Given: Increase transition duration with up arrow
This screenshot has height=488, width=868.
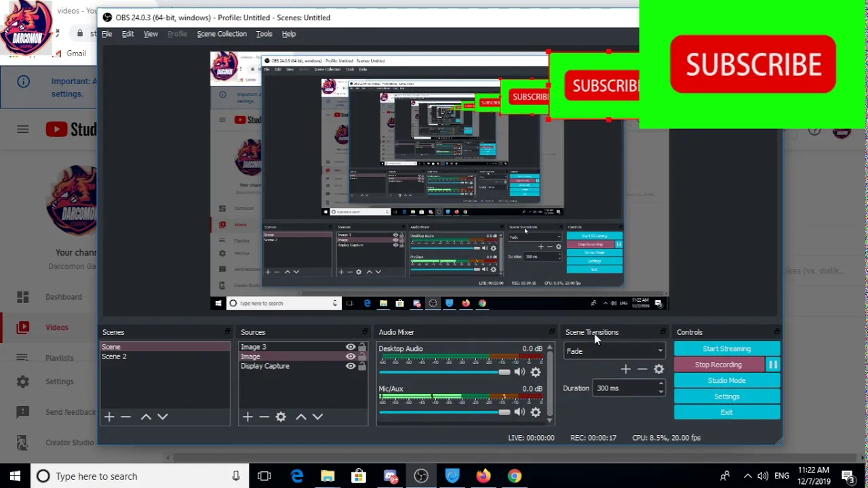Looking at the screenshot, I should [660, 384].
